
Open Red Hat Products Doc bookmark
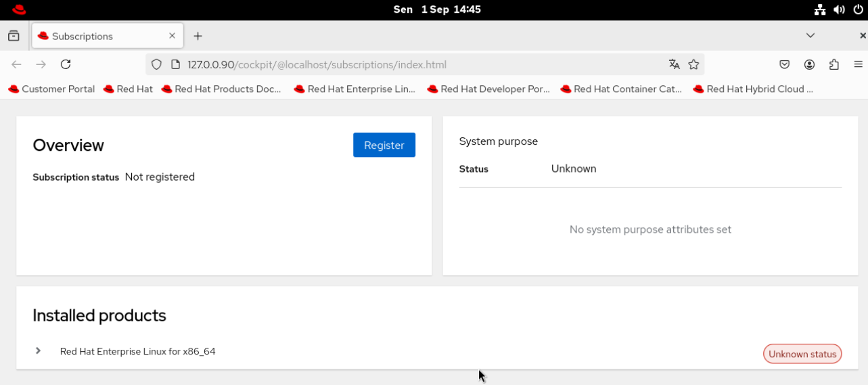(221, 89)
